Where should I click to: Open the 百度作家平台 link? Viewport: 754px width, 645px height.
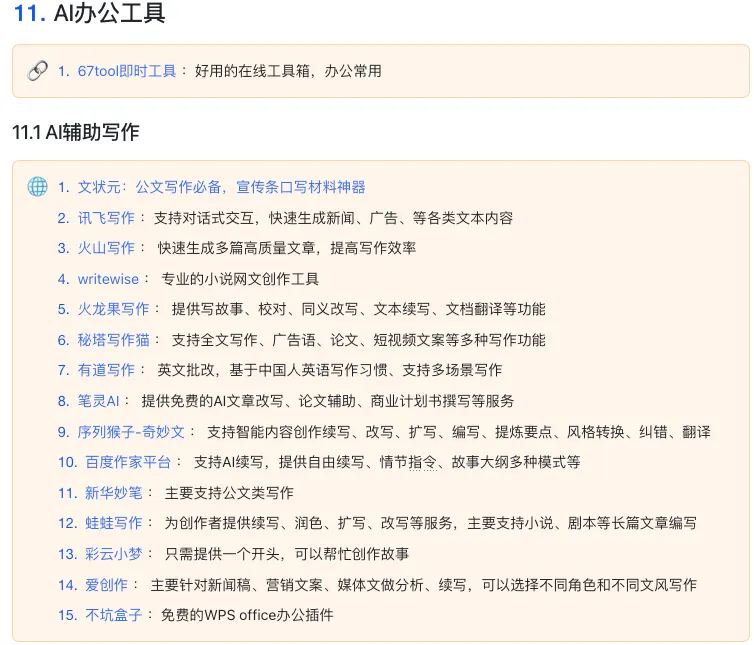point(128,462)
